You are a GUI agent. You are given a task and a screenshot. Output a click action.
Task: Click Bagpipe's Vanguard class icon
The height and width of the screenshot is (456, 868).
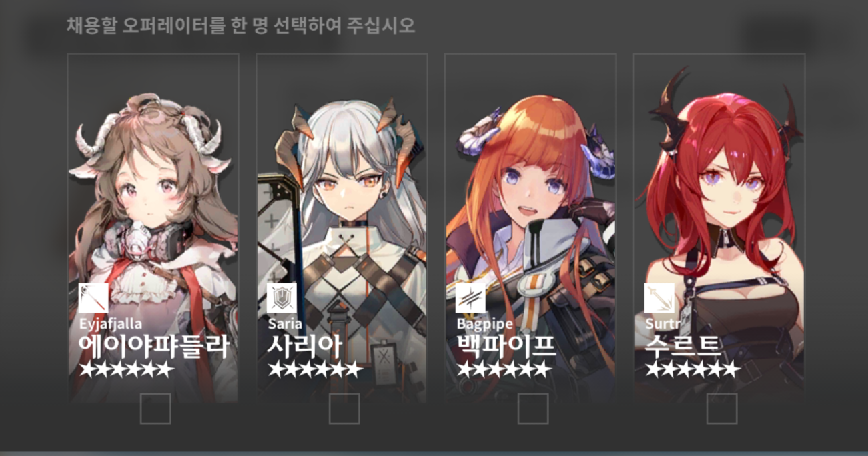[x=470, y=298]
